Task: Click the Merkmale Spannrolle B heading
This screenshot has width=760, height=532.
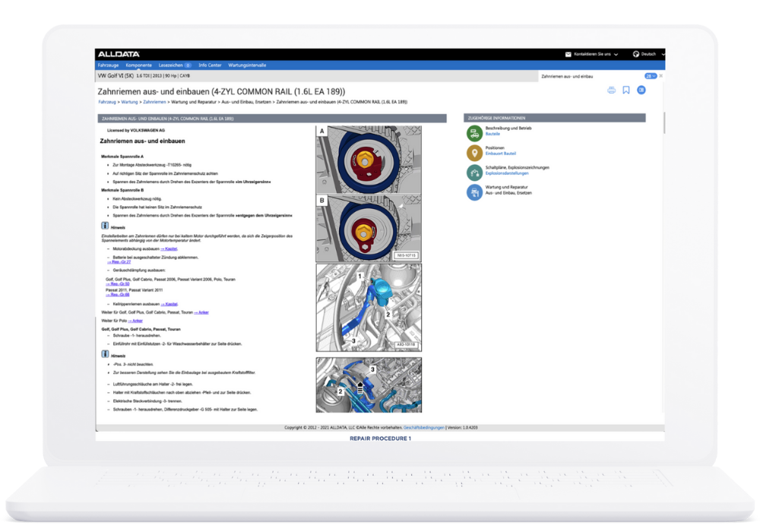Action: point(122,190)
